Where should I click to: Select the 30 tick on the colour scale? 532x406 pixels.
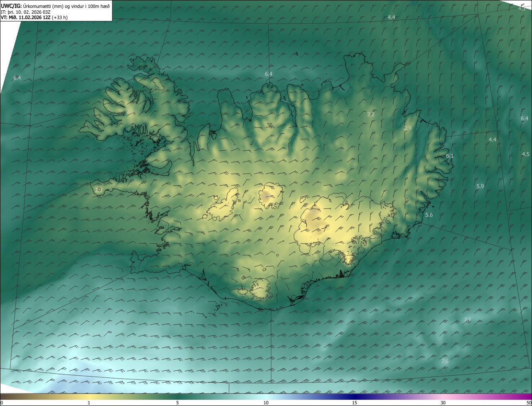tap(443, 403)
